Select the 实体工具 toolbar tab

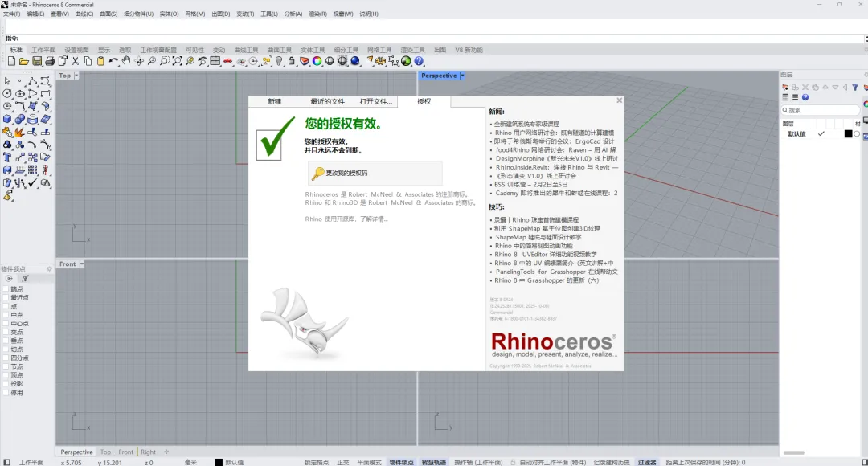(x=313, y=50)
